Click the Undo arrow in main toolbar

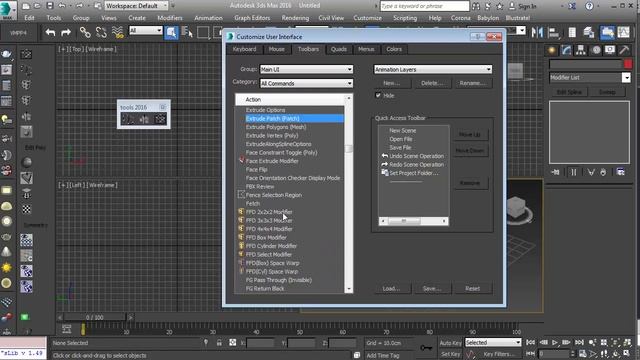50,32
